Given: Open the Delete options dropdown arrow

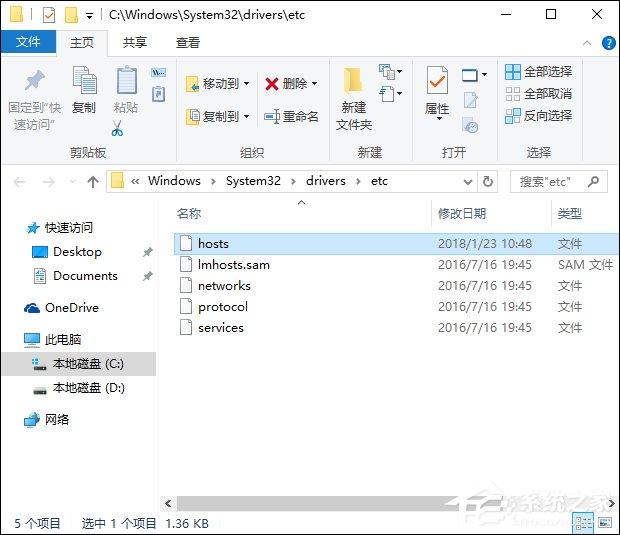Looking at the screenshot, I should pyautogui.click(x=314, y=83).
